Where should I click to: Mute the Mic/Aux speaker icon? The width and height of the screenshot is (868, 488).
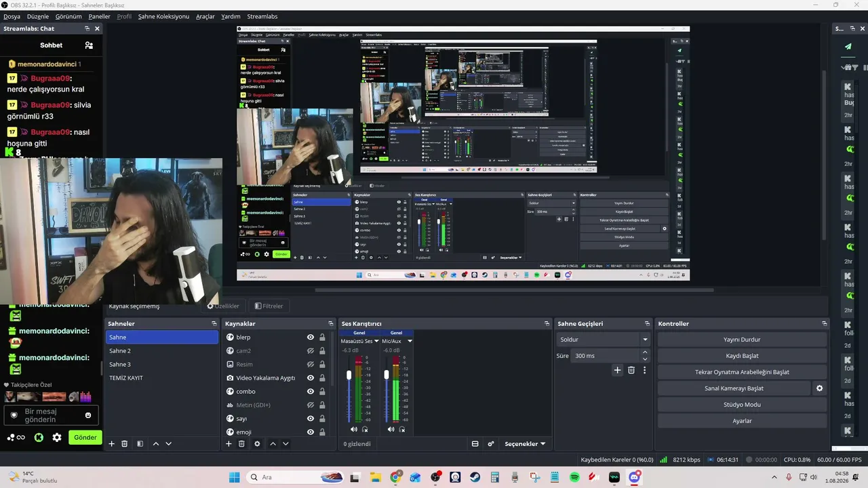coord(391,429)
